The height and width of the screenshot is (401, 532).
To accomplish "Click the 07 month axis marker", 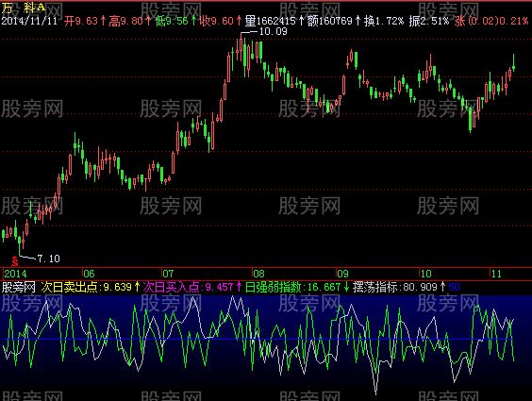I will 168,274.
